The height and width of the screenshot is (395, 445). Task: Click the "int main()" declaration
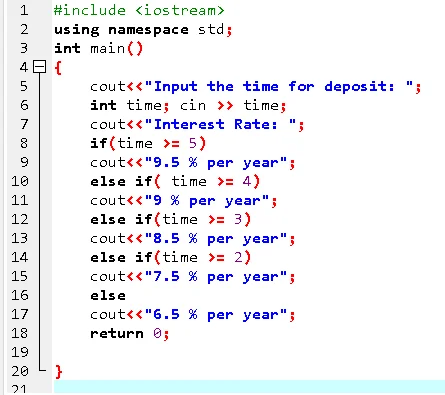tap(99, 49)
